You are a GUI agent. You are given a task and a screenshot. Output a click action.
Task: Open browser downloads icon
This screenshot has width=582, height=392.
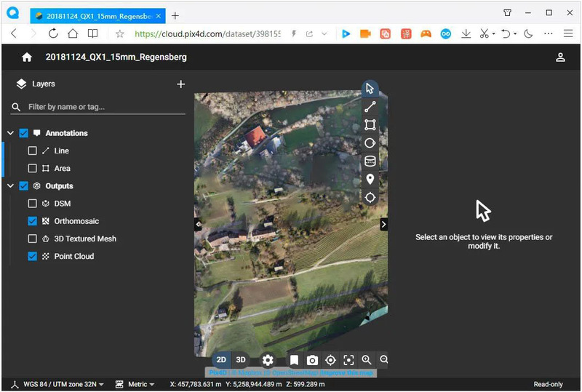(466, 33)
